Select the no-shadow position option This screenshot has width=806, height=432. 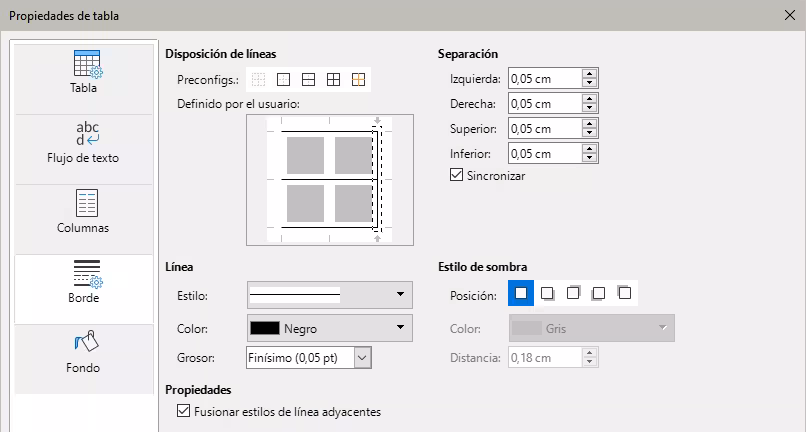click(x=521, y=293)
